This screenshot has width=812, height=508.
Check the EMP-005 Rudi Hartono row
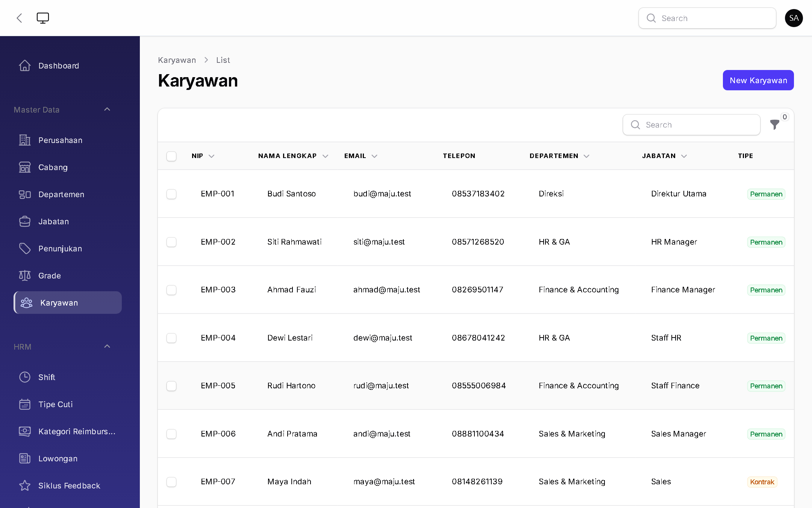171,386
